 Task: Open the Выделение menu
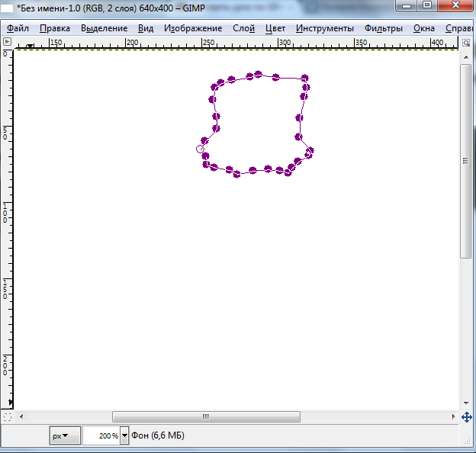coord(104,28)
